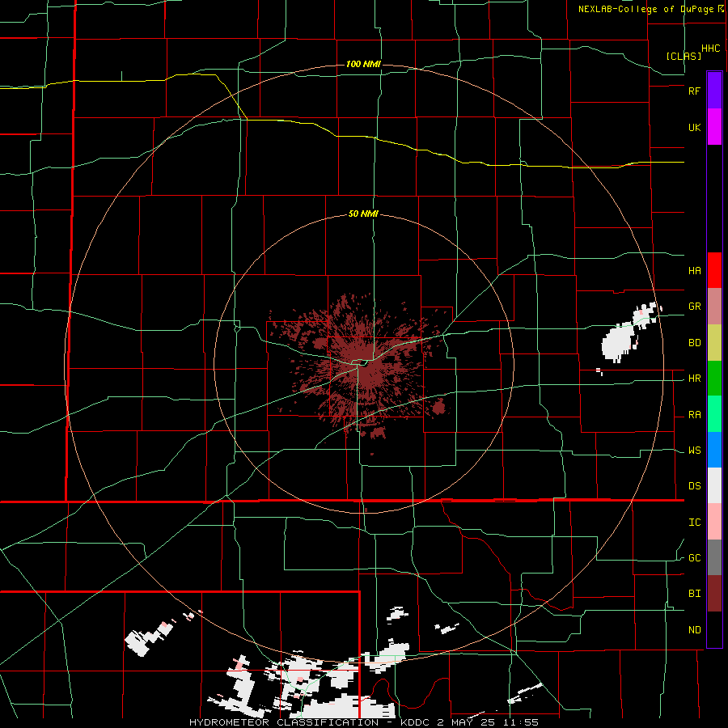The height and width of the screenshot is (728, 728).
Task: Click the RA legend label
Action: coord(694,415)
